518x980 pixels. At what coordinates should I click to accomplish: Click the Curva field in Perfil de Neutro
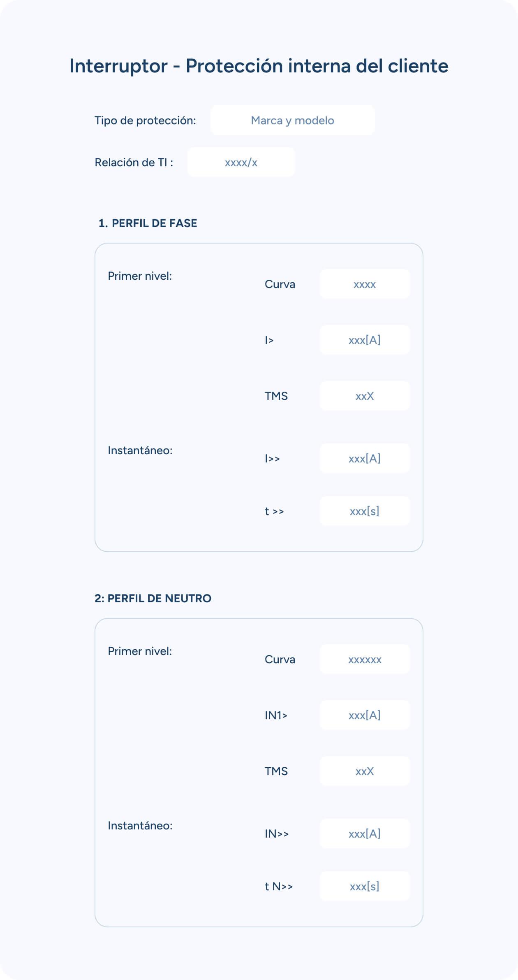tap(365, 659)
